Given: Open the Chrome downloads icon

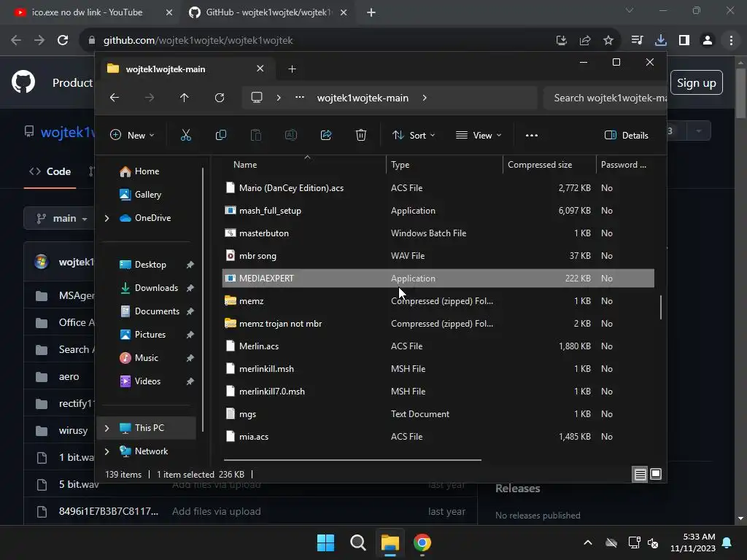Looking at the screenshot, I should coord(661,41).
